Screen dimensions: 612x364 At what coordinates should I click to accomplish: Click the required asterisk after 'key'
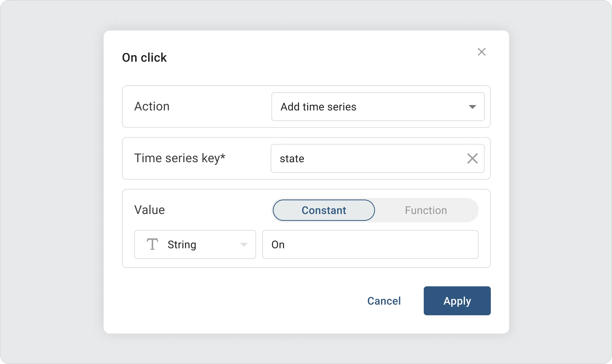pos(223,156)
